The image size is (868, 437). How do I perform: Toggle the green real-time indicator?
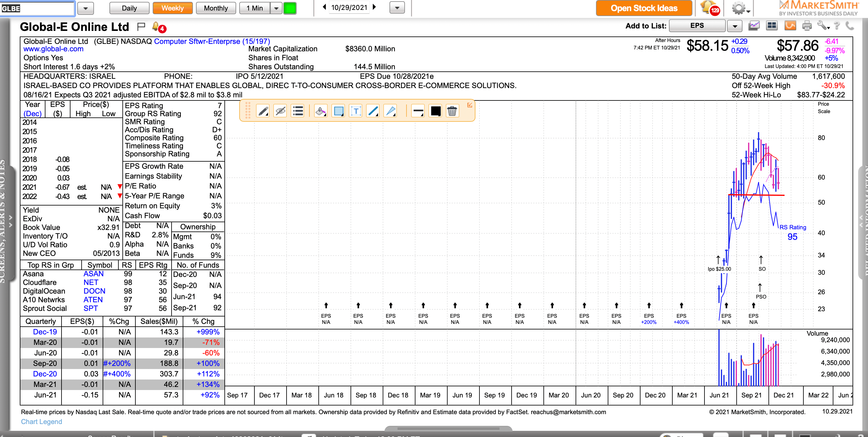[x=289, y=8]
